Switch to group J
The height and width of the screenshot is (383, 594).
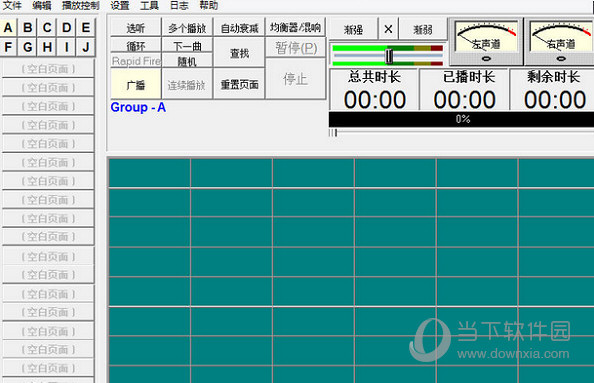(86, 47)
